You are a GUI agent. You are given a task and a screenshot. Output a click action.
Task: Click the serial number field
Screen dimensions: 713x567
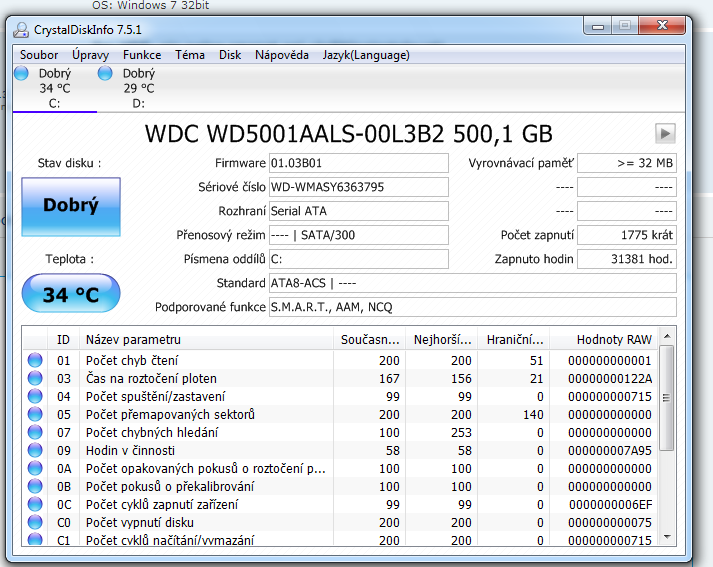click(358, 187)
